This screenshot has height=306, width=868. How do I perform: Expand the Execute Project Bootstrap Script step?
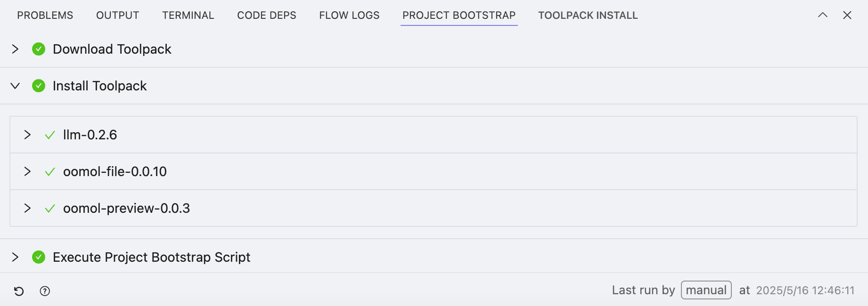pyautogui.click(x=15, y=257)
